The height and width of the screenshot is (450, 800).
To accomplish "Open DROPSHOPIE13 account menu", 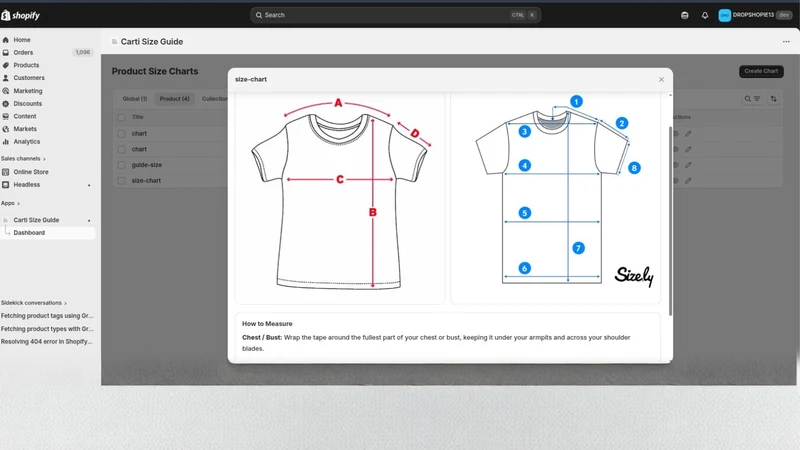I will [x=755, y=15].
